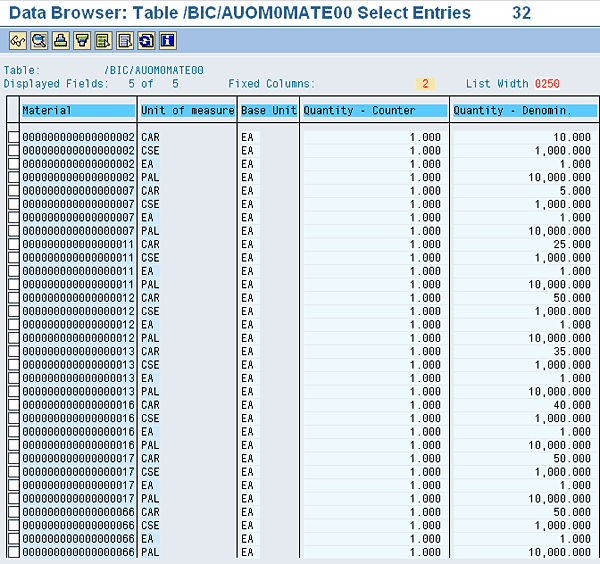Click the Select All entries icon
Image resolution: width=600 pixels, height=564 pixels.
[103, 41]
